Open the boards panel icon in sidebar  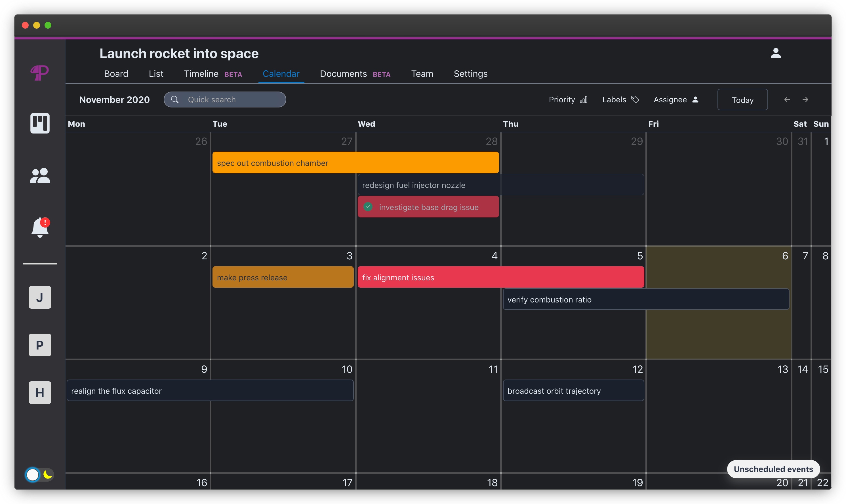40,123
